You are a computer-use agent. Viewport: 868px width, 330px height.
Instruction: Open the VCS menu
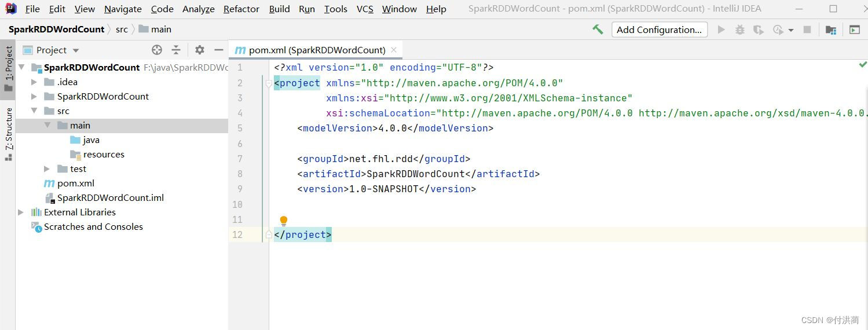pos(365,9)
